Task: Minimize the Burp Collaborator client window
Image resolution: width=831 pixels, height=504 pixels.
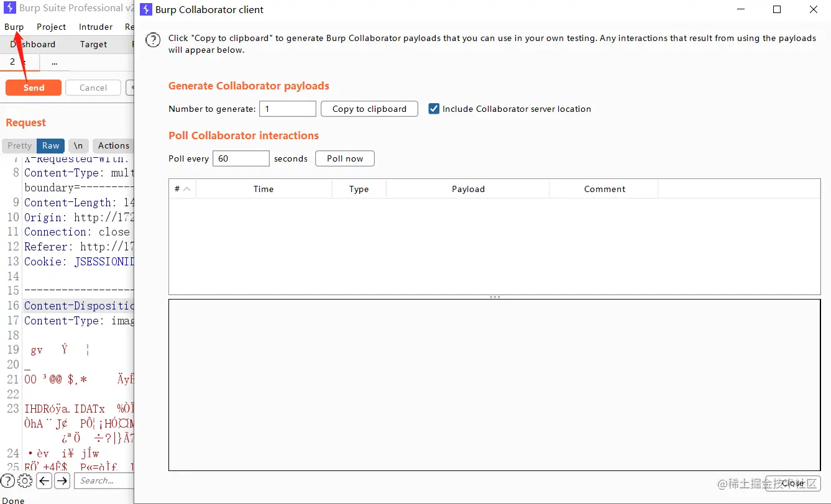Action: tap(740, 9)
